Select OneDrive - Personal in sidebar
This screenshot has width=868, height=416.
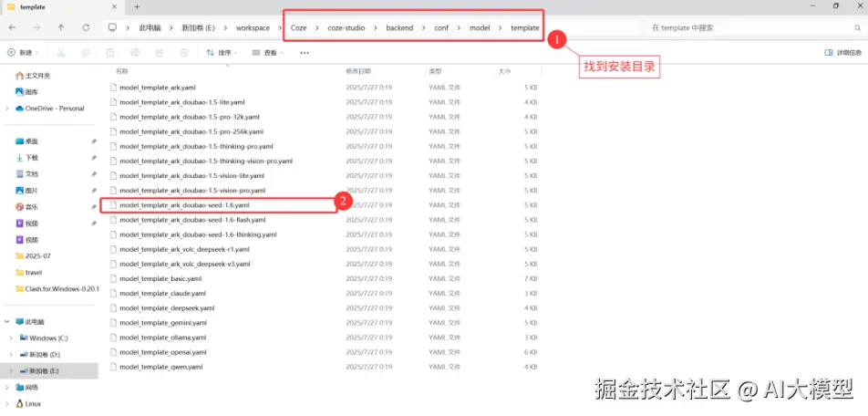50,109
